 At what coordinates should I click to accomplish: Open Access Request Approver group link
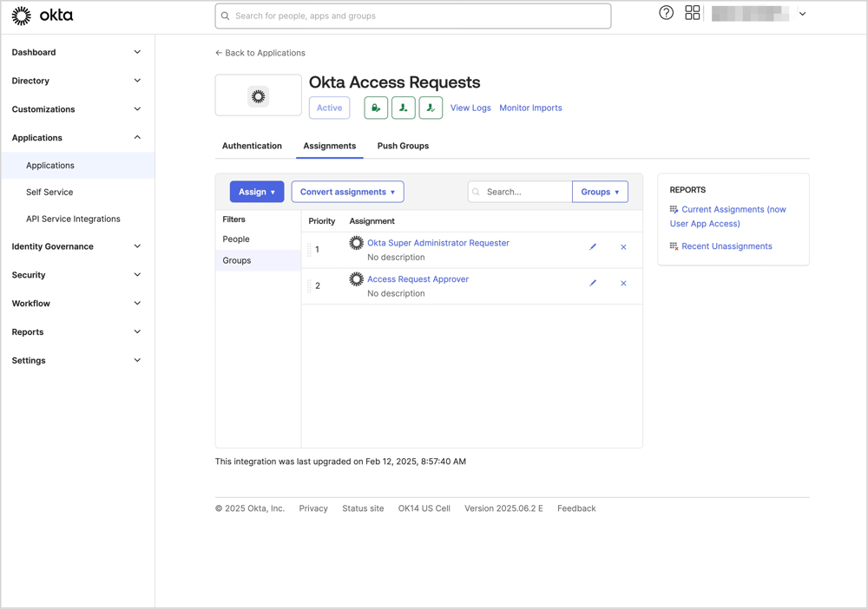point(418,279)
